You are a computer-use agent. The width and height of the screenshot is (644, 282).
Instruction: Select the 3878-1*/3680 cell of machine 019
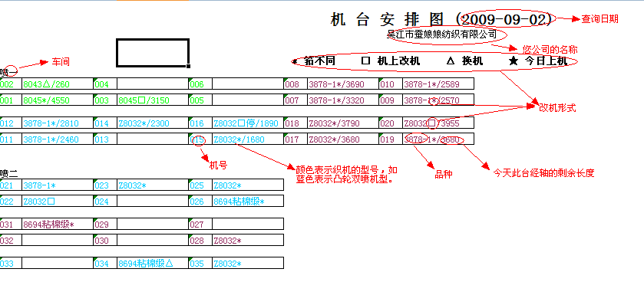(x=438, y=139)
